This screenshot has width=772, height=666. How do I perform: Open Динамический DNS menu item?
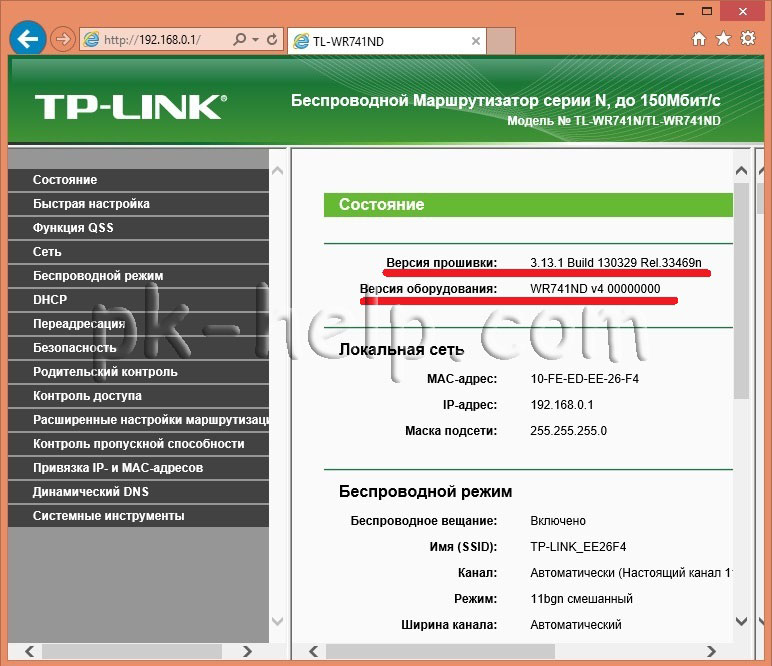[x=138, y=492]
